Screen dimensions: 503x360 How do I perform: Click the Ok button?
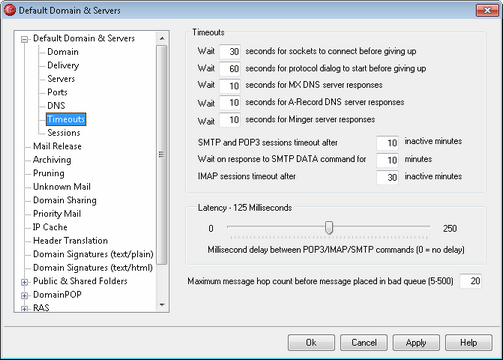(311, 343)
